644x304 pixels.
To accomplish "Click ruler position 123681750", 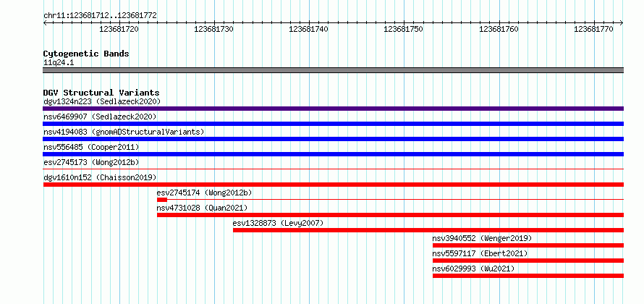I will (x=404, y=29).
